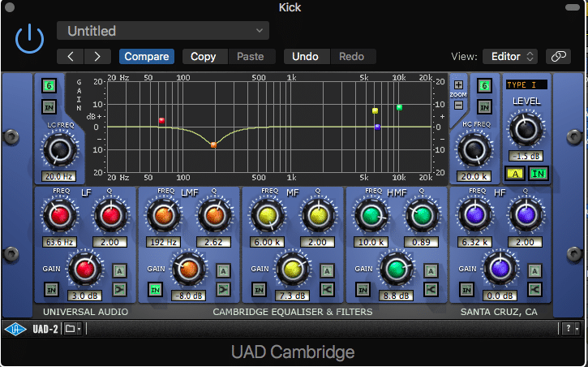Toggle the HMF band shelf shape button
This screenshot has height=367, width=588.
pyautogui.click(x=431, y=289)
